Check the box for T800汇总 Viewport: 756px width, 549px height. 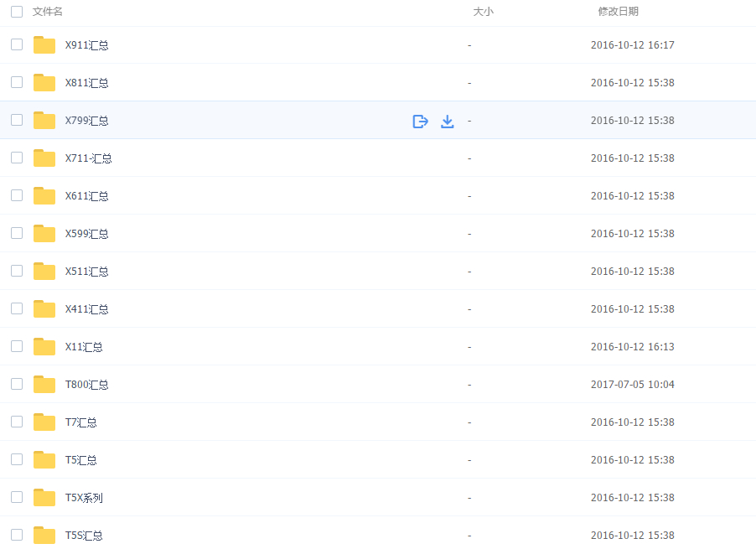(17, 384)
